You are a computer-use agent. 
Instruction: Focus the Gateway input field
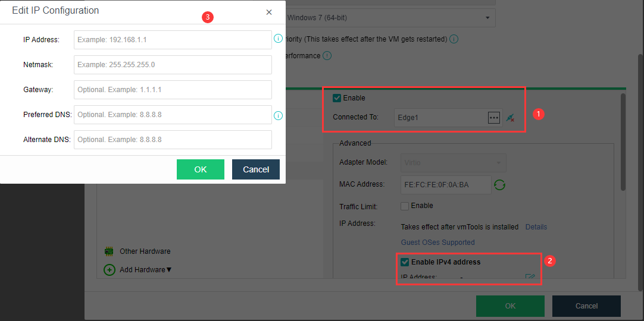point(173,90)
